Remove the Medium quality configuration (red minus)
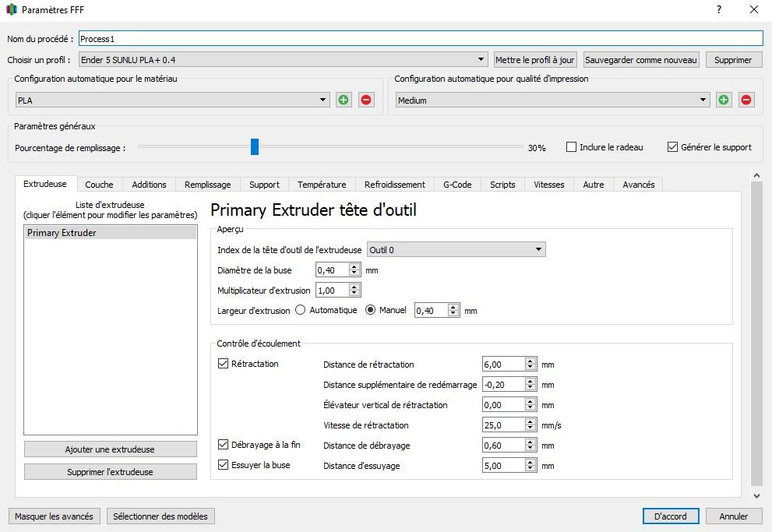This screenshot has width=772, height=532. 746,100
